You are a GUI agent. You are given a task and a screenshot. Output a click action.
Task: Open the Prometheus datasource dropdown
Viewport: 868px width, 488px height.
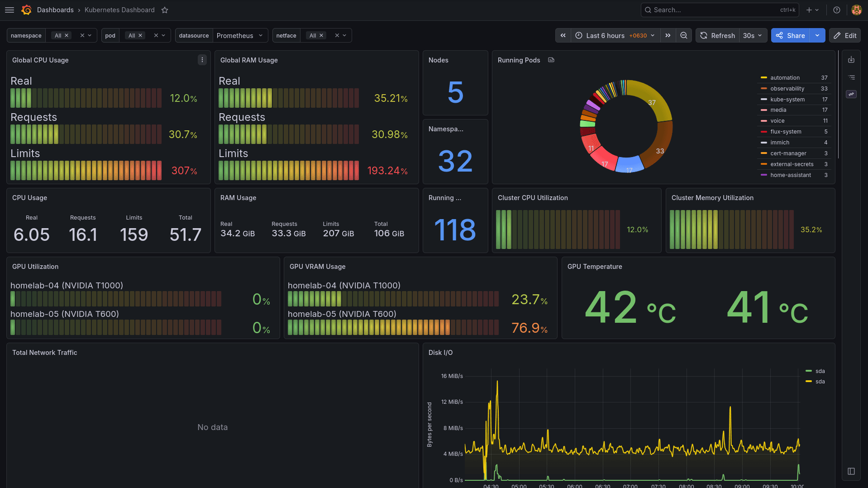click(x=240, y=35)
